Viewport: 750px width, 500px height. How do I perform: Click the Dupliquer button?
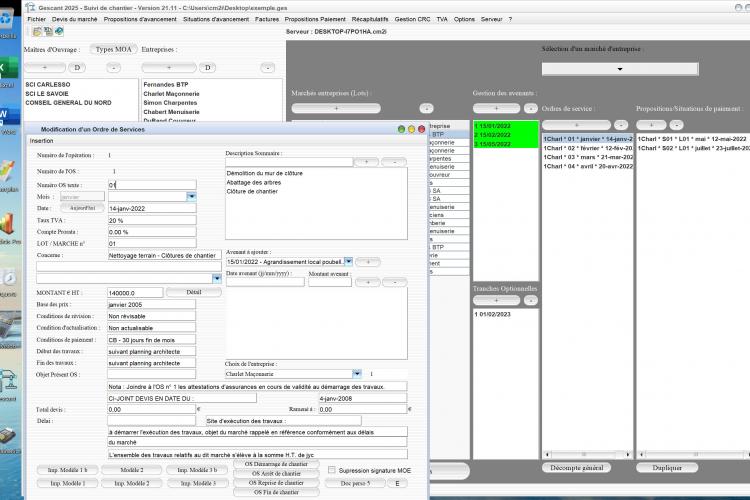667,467
